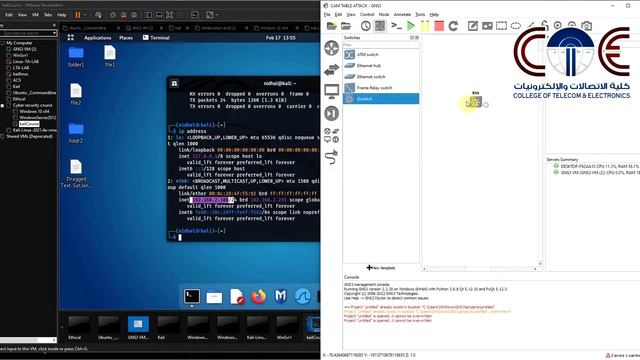This screenshot has height=360, width=640.
Task: Open the VMware library search dropdown
Action: (54, 33)
